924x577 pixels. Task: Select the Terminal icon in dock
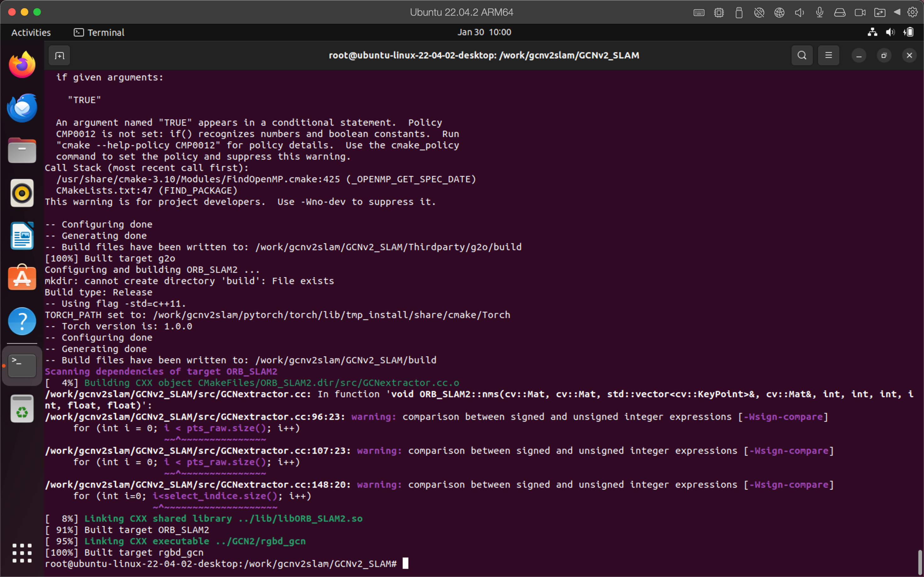click(22, 365)
